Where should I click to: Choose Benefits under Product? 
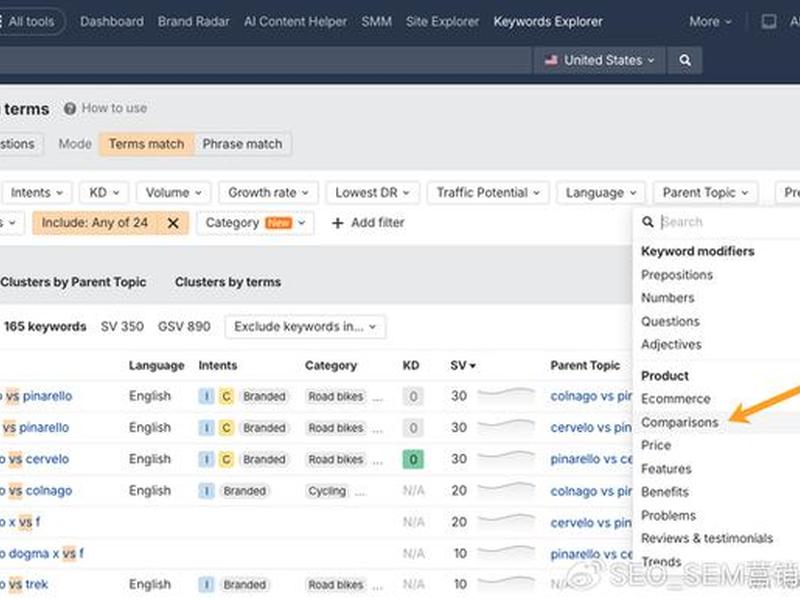tap(665, 492)
